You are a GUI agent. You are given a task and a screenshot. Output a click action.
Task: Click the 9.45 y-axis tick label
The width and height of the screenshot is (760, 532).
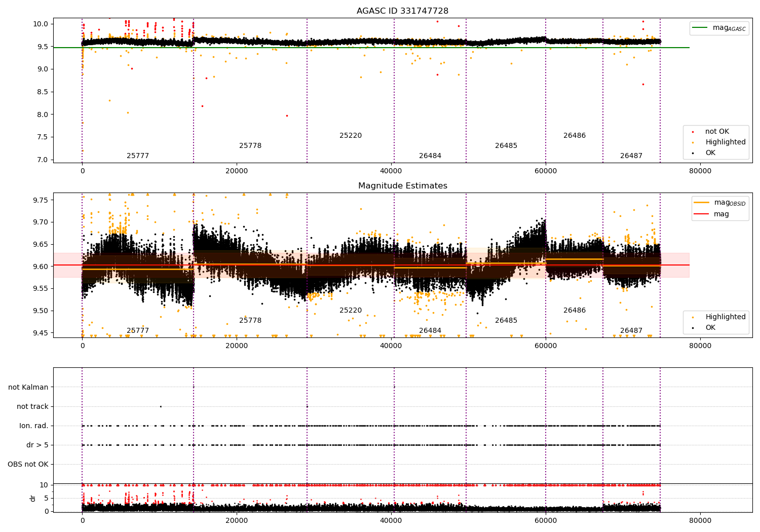40,333
